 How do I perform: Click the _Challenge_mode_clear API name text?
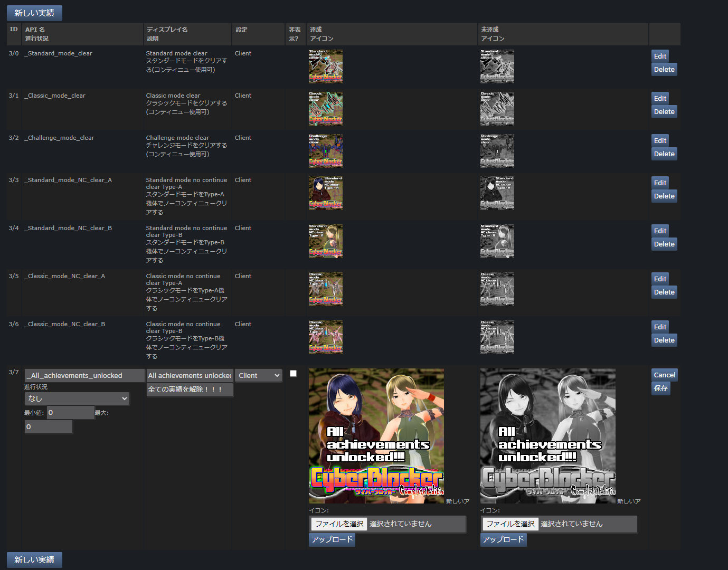(x=59, y=138)
